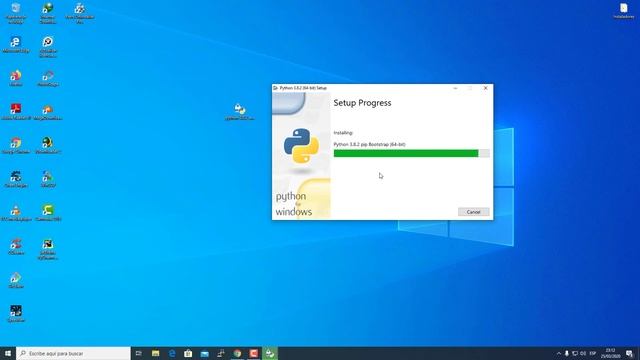Select the Recycle Bin desktop icon

click(x=16, y=13)
